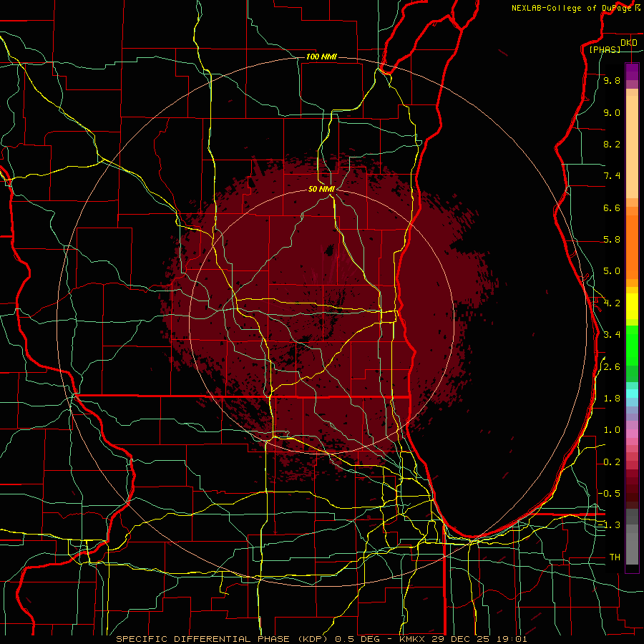Click the 9.8 scale value
Image resolution: width=644 pixels, height=644 pixels.
(x=612, y=80)
